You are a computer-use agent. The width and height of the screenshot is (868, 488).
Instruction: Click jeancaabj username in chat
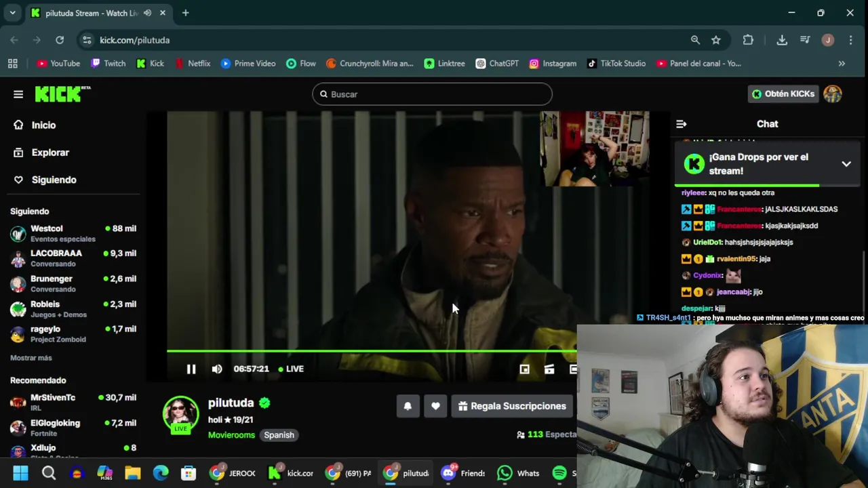[733, 292]
